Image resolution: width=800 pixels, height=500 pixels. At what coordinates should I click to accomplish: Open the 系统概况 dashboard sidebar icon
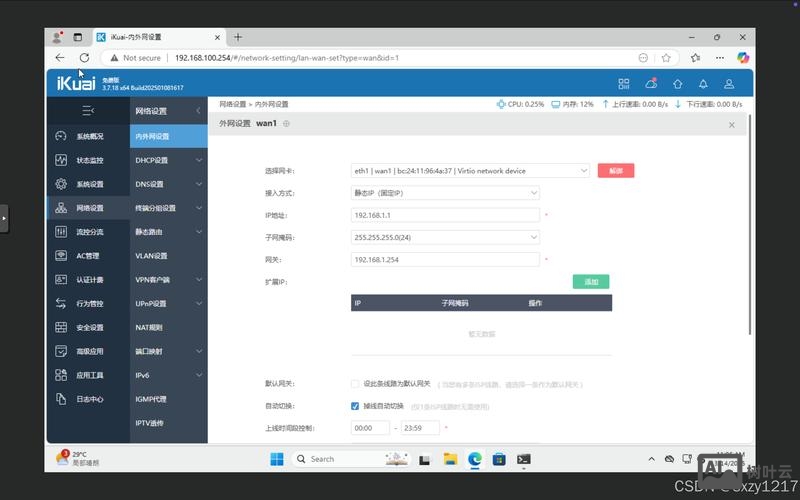coord(61,136)
